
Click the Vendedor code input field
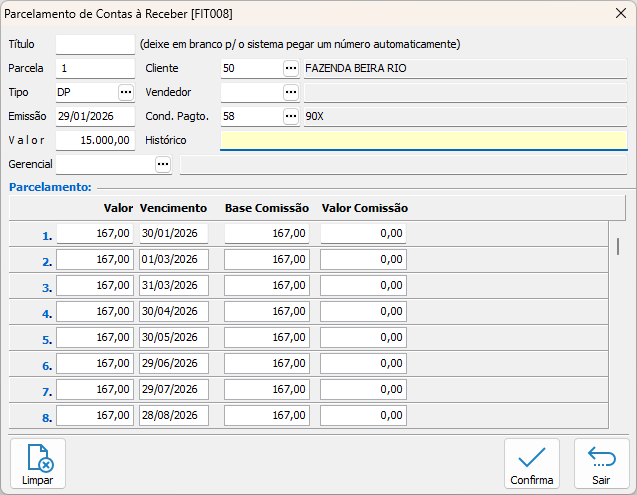250,92
